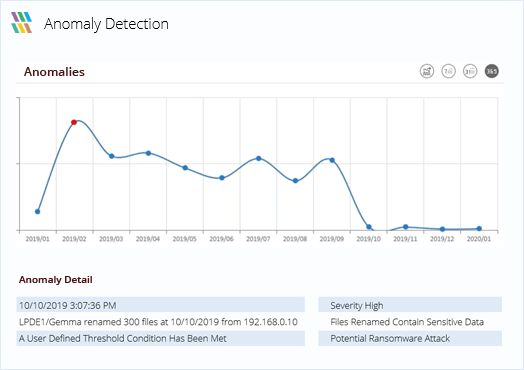The height and width of the screenshot is (370, 524).
Task: Switch to the 7-day range icon
Action: pos(448,71)
